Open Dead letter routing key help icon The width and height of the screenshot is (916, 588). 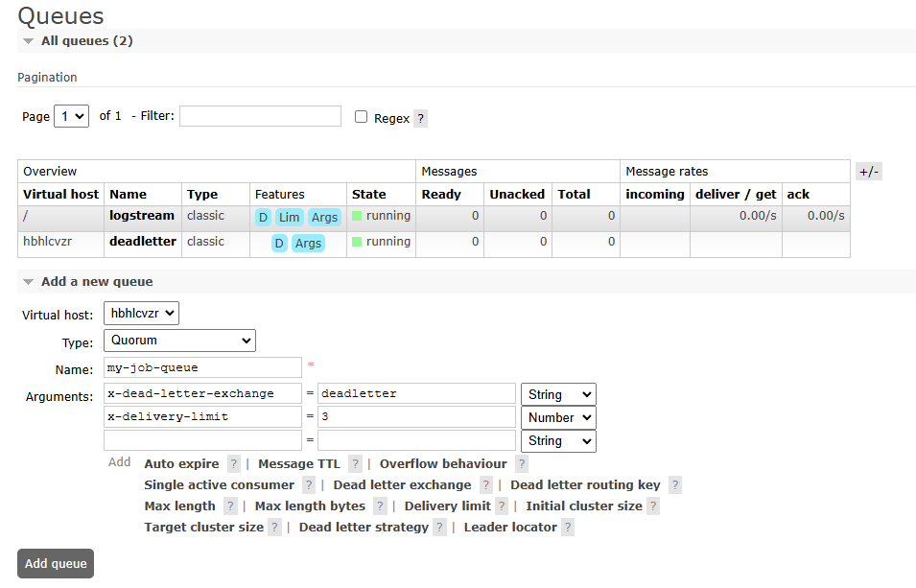click(675, 485)
